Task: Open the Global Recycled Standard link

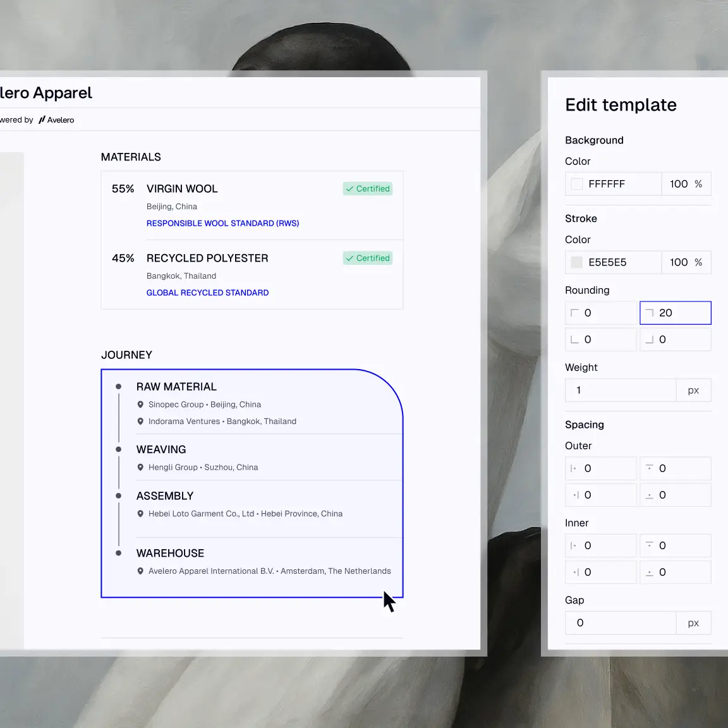Action: tap(207, 293)
